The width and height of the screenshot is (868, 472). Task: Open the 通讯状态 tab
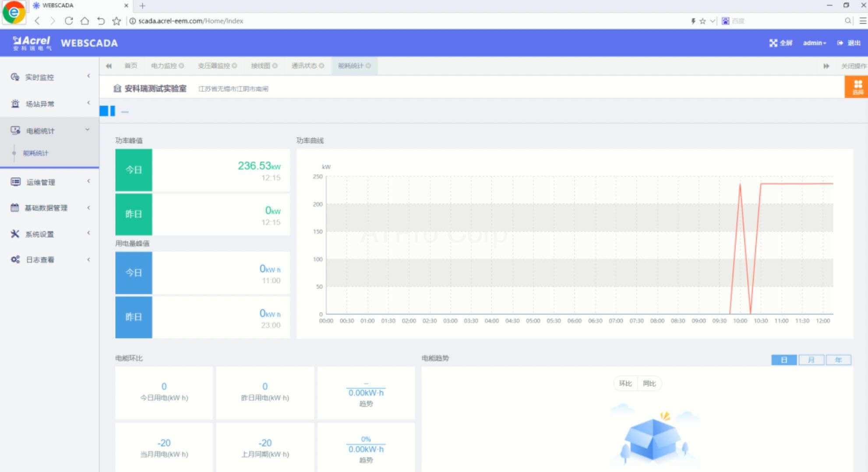[304, 66]
